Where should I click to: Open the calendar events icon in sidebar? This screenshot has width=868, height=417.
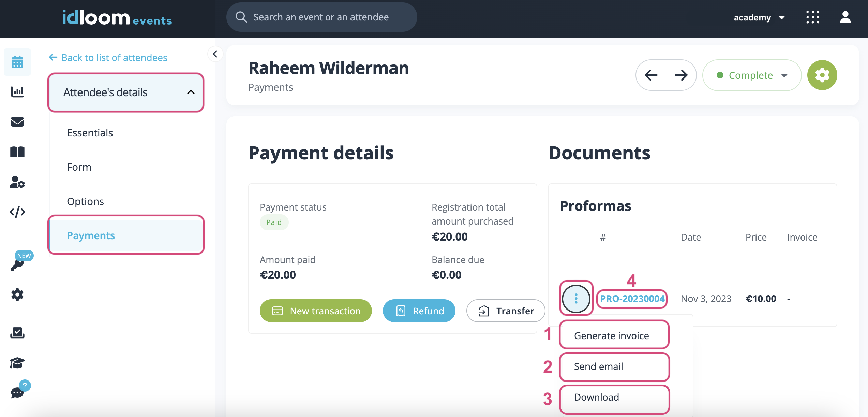coord(17,62)
